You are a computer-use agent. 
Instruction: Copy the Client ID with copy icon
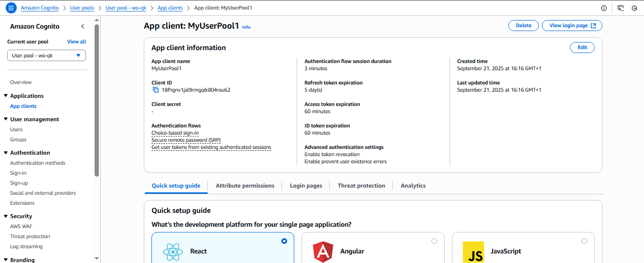155,90
